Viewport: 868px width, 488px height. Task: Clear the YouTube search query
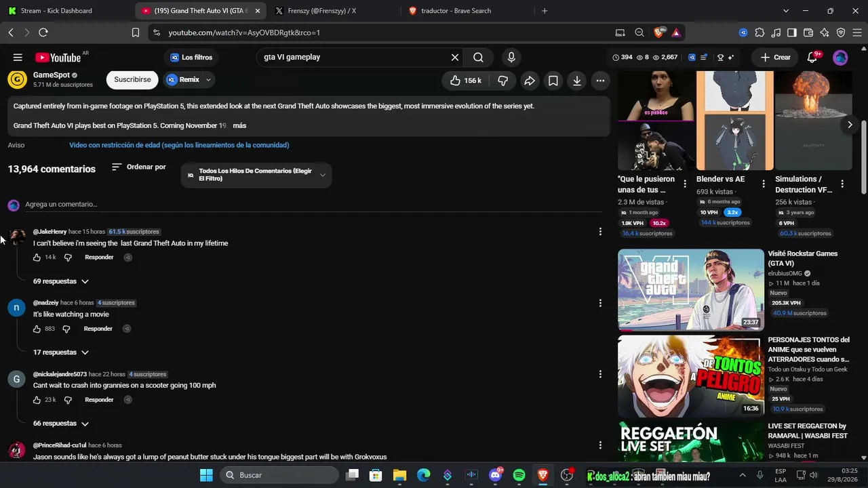(455, 58)
